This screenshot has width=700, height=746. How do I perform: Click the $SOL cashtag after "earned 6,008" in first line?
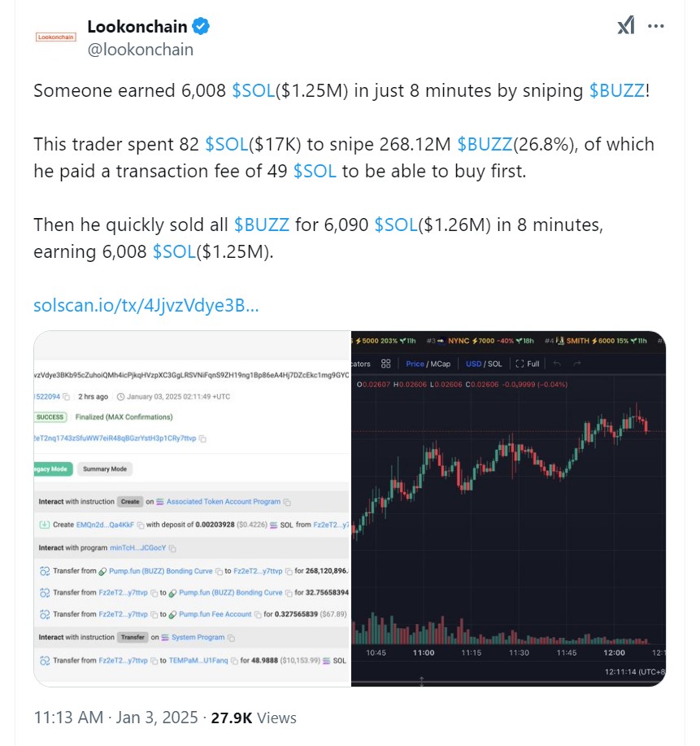point(253,90)
